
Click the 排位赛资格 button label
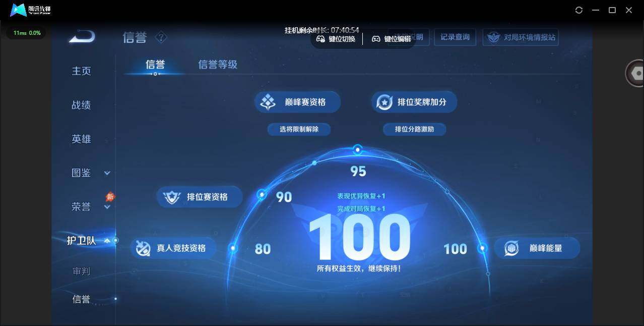[x=207, y=197]
